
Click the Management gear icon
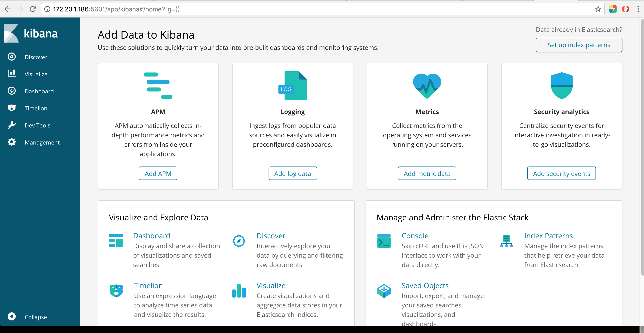pyautogui.click(x=11, y=142)
